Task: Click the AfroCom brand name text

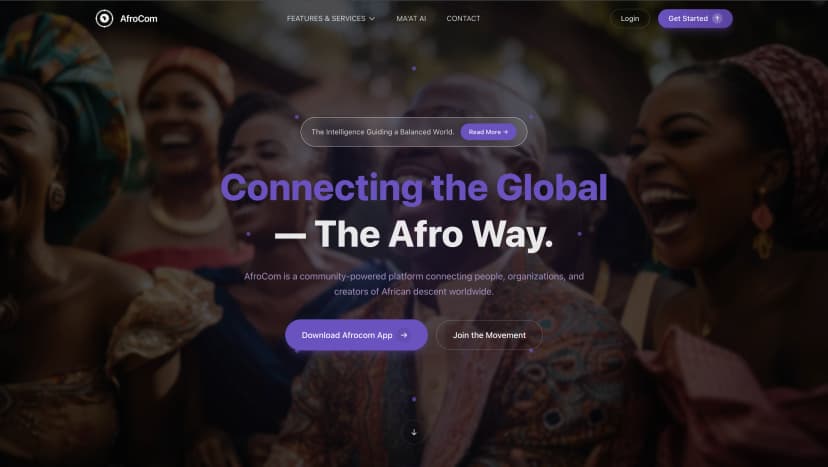Action: (x=138, y=18)
